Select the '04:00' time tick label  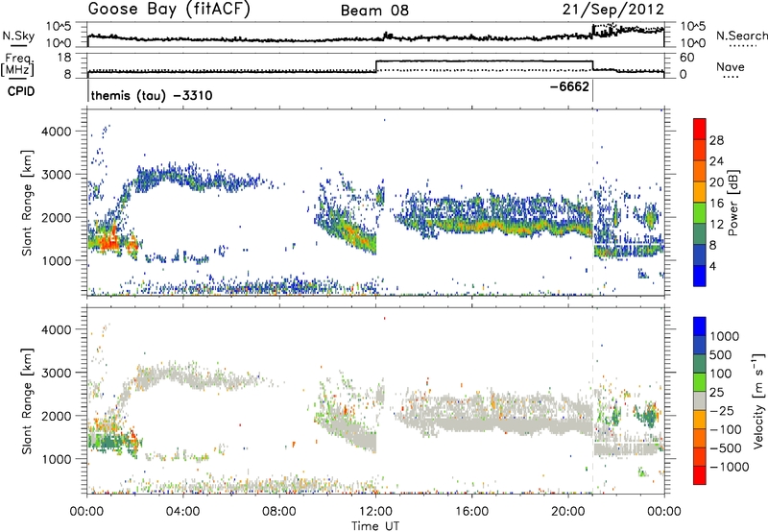point(182,512)
